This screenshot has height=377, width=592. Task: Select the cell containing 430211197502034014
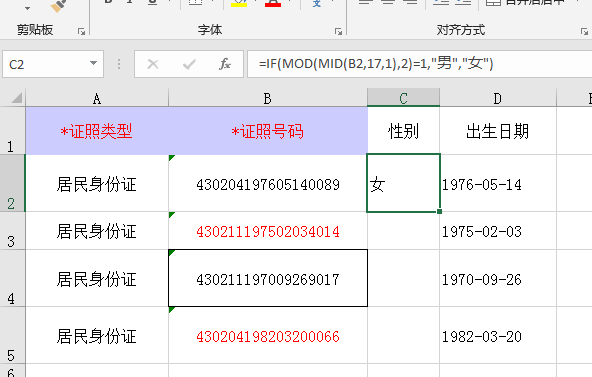coord(268,231)
